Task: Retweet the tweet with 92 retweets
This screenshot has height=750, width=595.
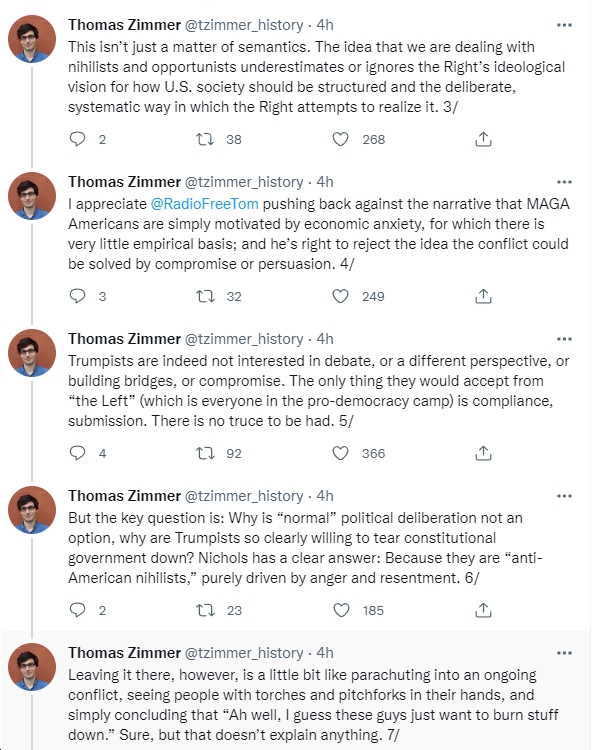Action: 205,453
